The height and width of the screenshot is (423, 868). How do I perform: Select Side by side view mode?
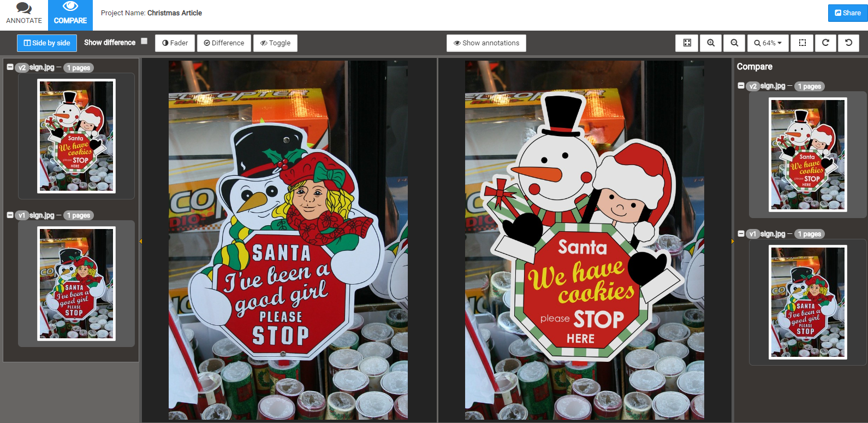click(47, 43)
